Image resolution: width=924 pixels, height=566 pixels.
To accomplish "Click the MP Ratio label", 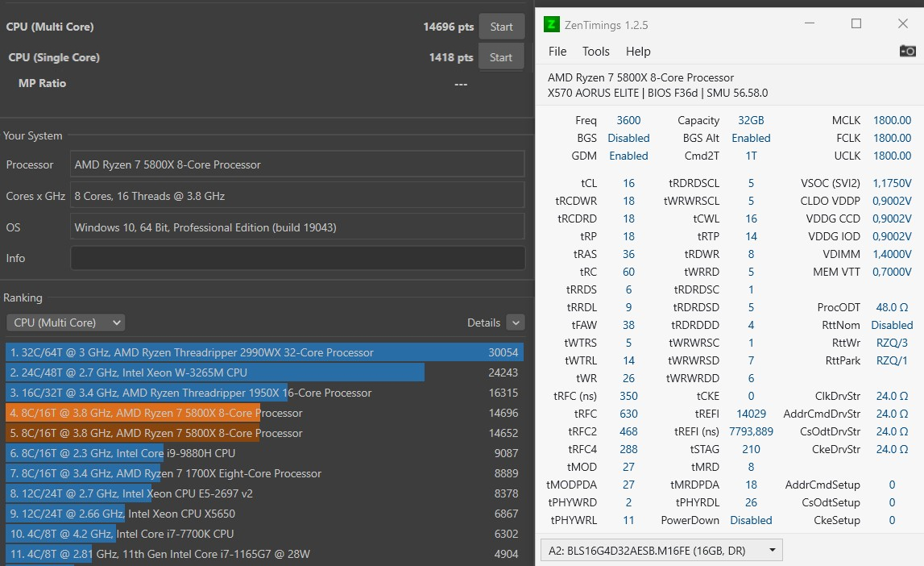I will point(42,83).
